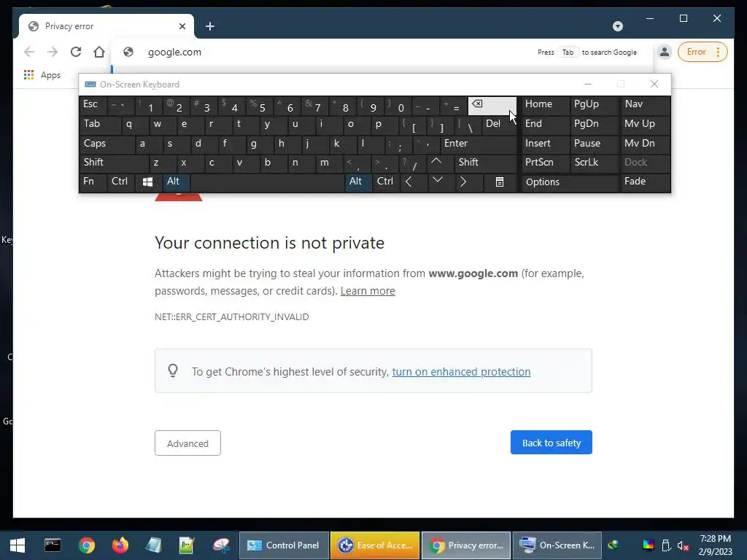Open the Chrome profile avatar
The image size is (747, 560).
click(664, 52)
